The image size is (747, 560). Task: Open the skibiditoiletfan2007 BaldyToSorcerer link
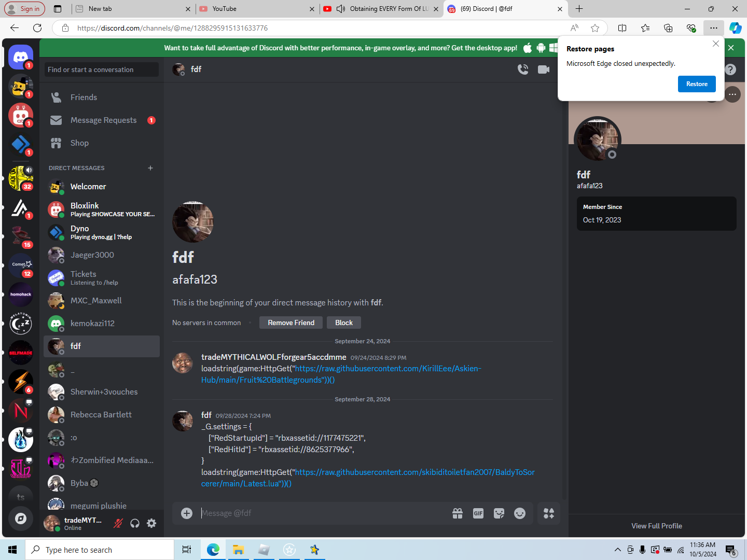click(x=368, y=478)
